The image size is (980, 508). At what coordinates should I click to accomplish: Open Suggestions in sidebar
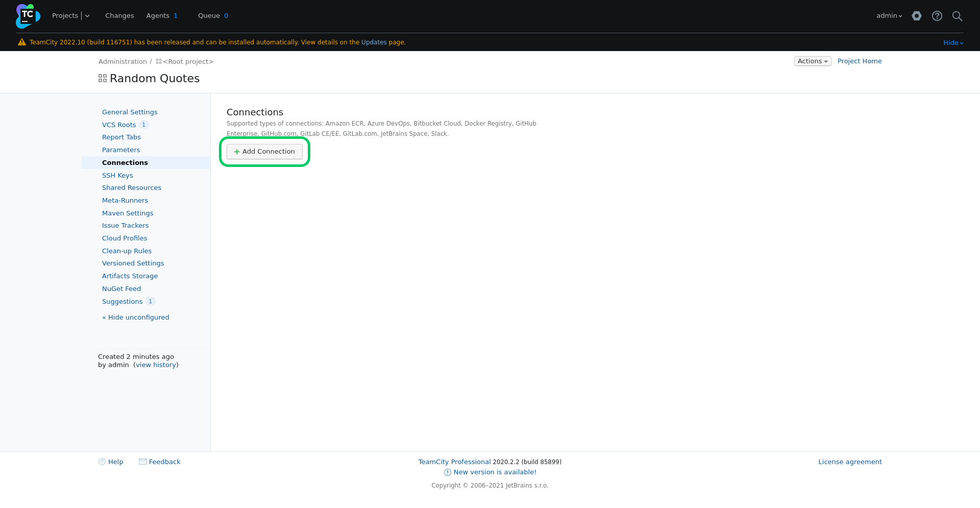[122, 302]
